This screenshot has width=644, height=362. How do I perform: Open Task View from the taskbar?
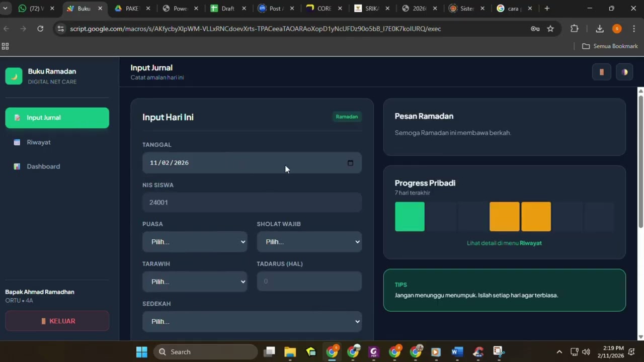(270, 352)
